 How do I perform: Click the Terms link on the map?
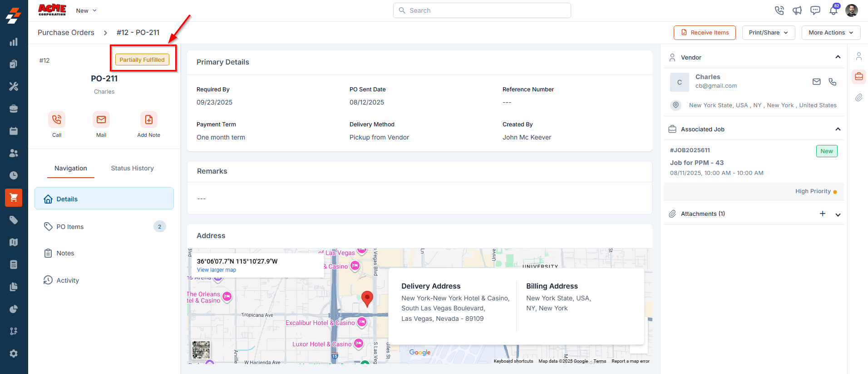click(600, 361)
